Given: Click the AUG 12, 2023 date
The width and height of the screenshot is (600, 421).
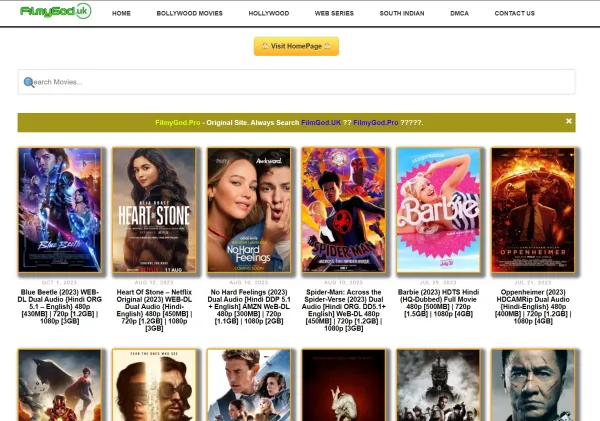Looking at the screenshot, I should tap(154, 282).
